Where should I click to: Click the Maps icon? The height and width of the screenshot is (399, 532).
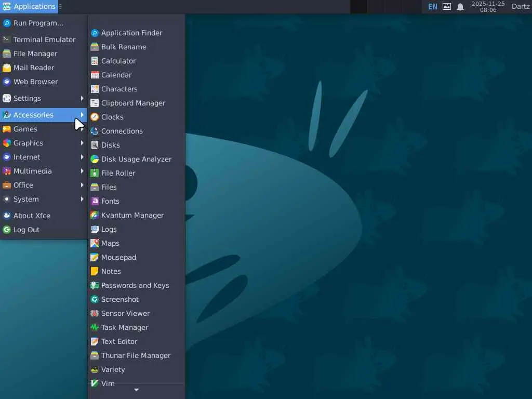[95, 243]
